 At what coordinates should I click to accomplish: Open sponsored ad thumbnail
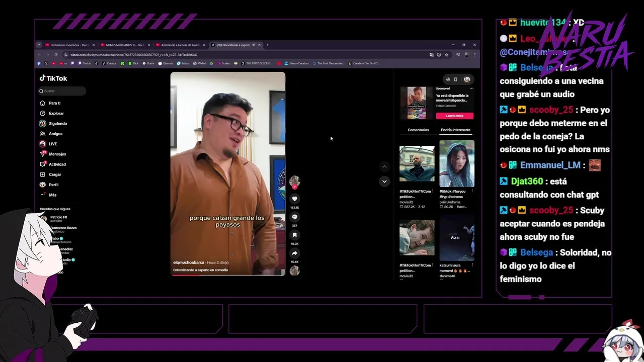pyautogui.click(x=417, y=103)
